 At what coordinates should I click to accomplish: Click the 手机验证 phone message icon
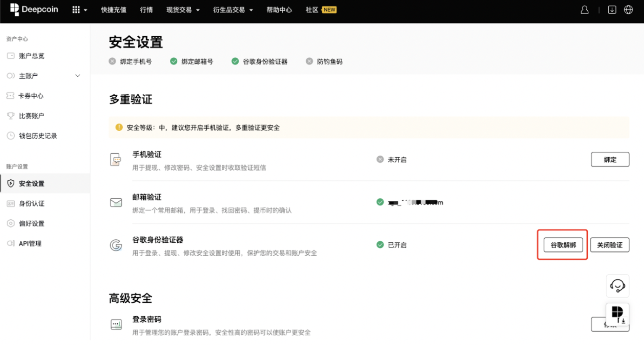pos(115,160)
